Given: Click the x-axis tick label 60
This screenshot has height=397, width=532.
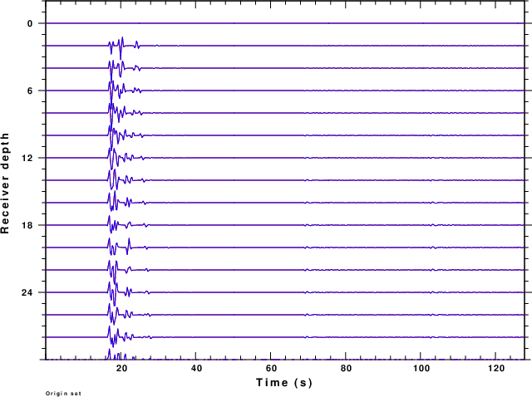Looking at the screenshot, I should click(272, 369).
